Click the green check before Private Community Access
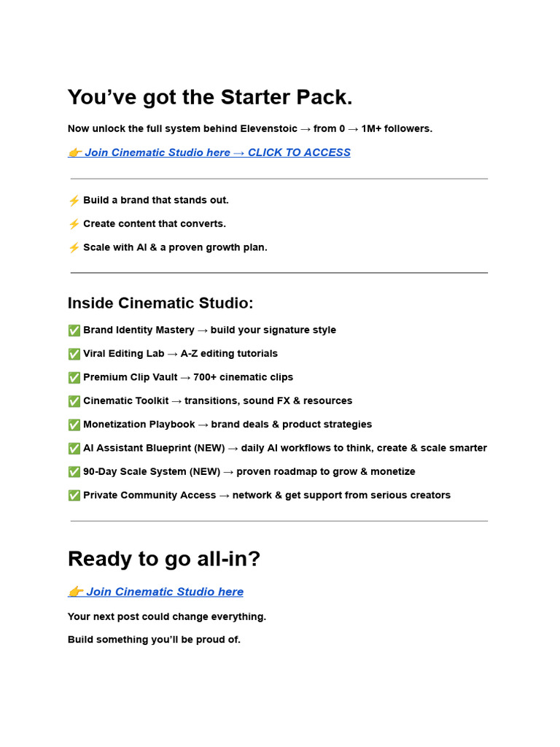 [74, 495]
